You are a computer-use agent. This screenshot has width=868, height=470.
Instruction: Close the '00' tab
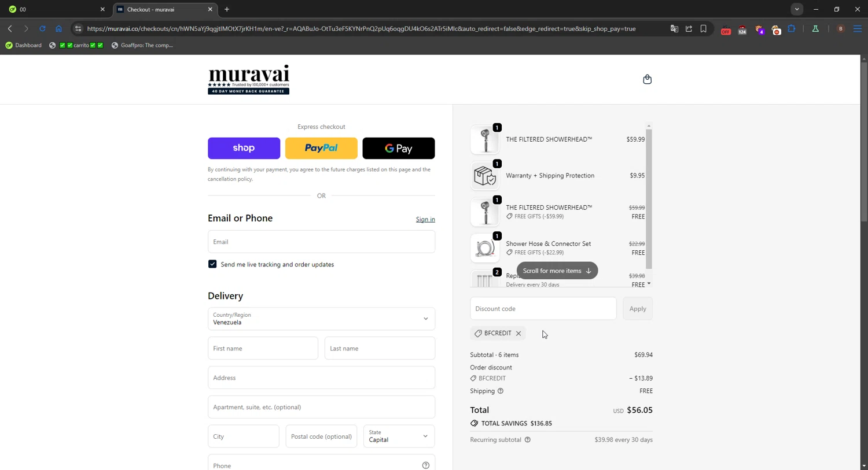[102, 9]
